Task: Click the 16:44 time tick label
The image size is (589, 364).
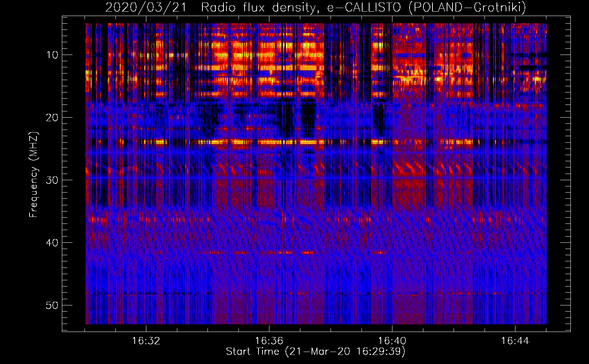Action: click(x=515, y=341)
